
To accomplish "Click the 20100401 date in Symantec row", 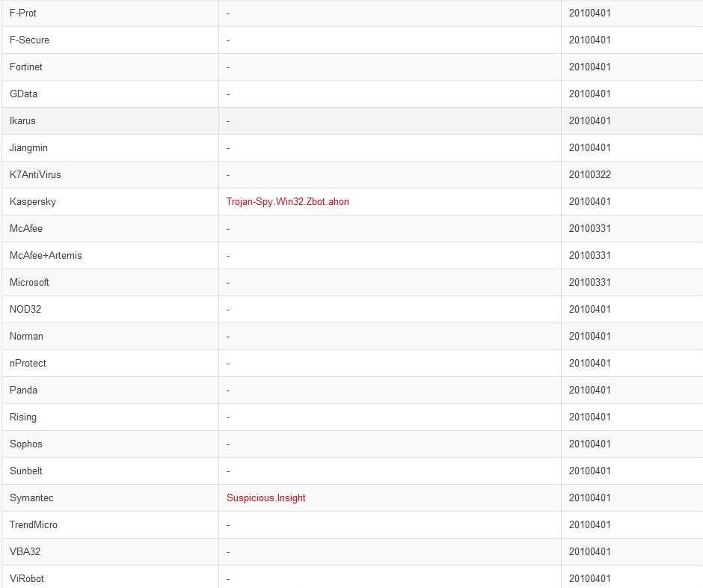I will [589, 497].
